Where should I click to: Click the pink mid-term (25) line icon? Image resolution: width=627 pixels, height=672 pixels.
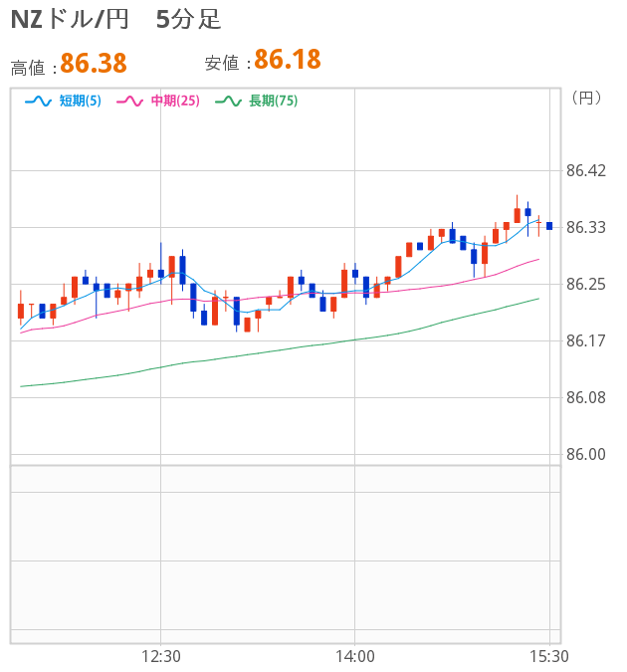[129, 102]
